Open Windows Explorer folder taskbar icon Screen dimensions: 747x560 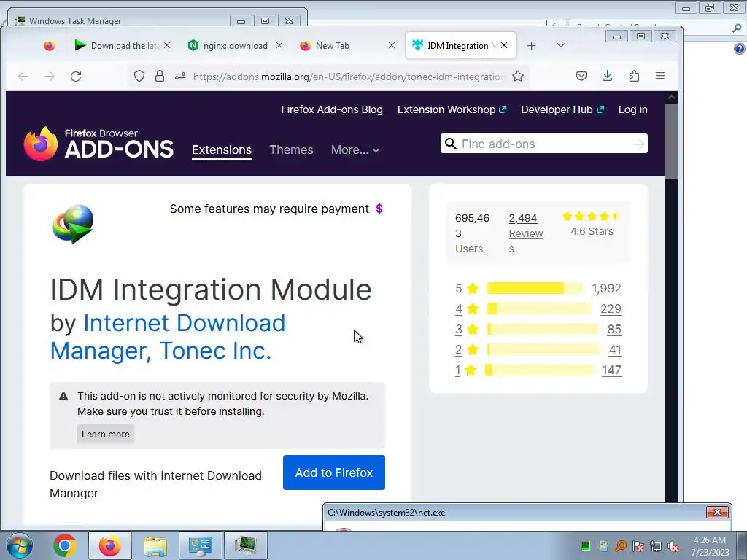tap(155, 545)
